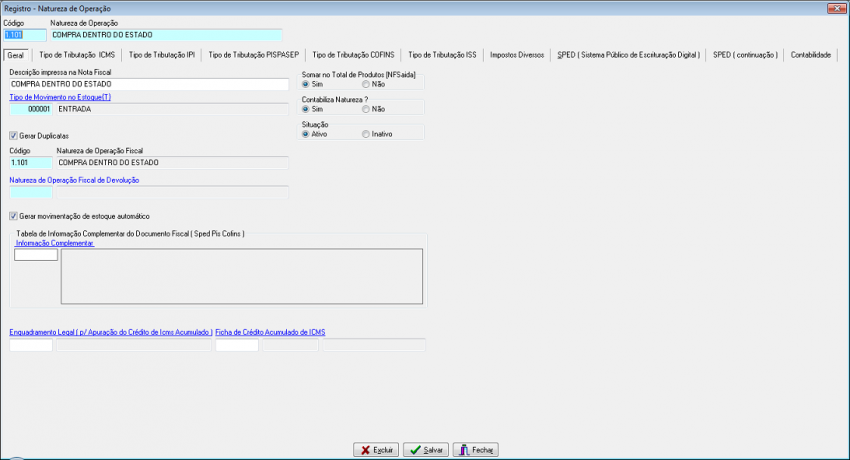Go to the Contabilidade tab

tap(810, 55)
